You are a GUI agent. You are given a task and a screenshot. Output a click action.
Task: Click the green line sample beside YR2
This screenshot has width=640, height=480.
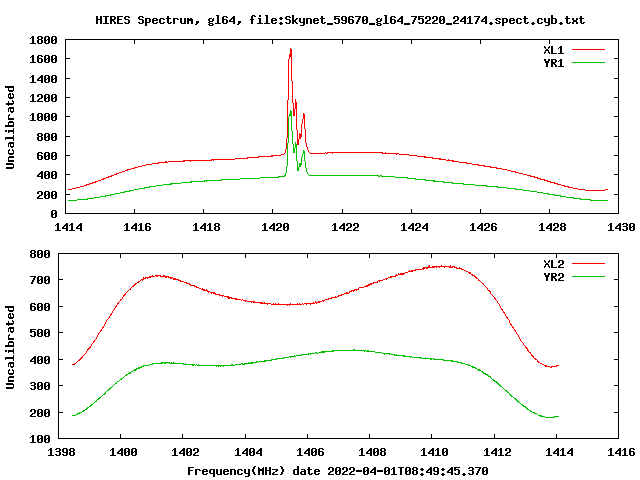pos(588,277)
